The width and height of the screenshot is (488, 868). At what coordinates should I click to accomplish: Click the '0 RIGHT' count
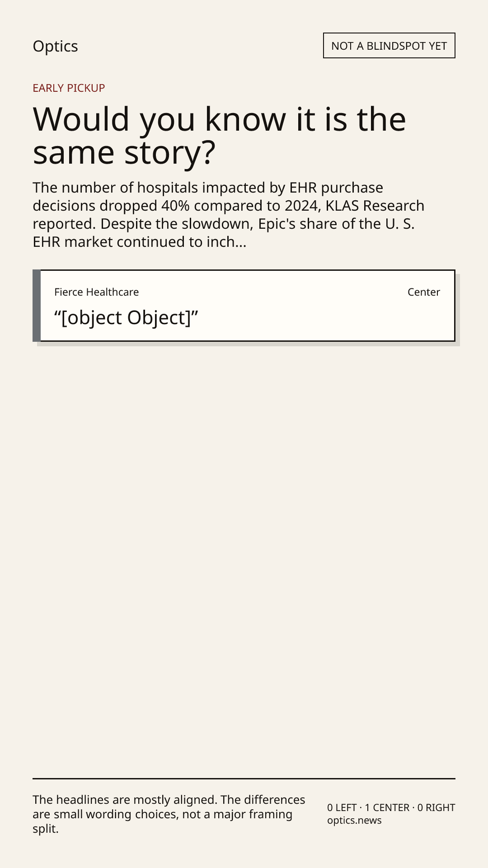pyautogui.click(x=436, y=807)
